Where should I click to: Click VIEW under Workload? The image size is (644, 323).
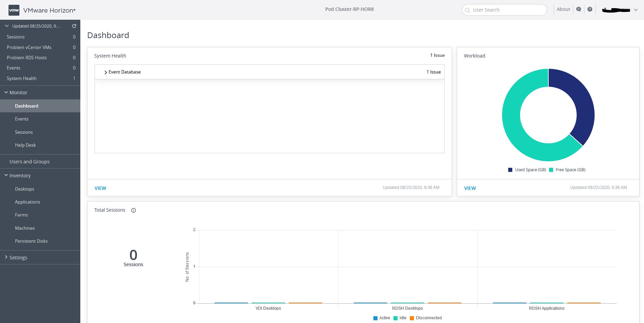(470, 188)
